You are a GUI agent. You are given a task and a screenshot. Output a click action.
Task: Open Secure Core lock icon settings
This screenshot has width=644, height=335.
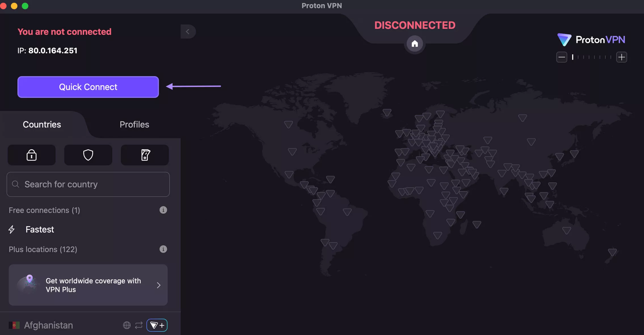click(31, 155)
